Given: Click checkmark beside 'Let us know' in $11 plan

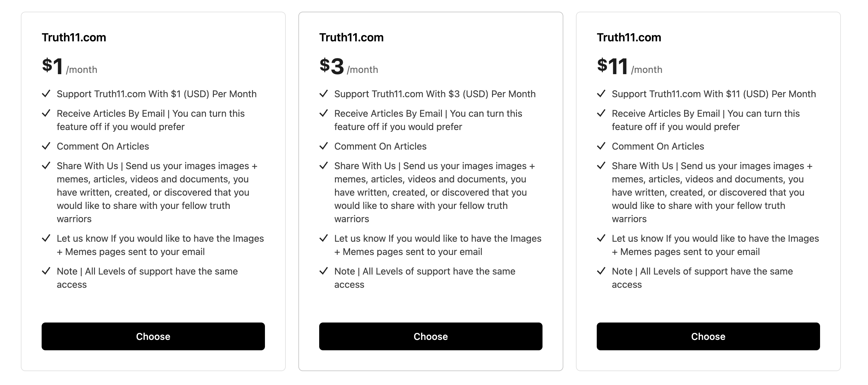Looking at the screenshot, I should coord(601,238).
